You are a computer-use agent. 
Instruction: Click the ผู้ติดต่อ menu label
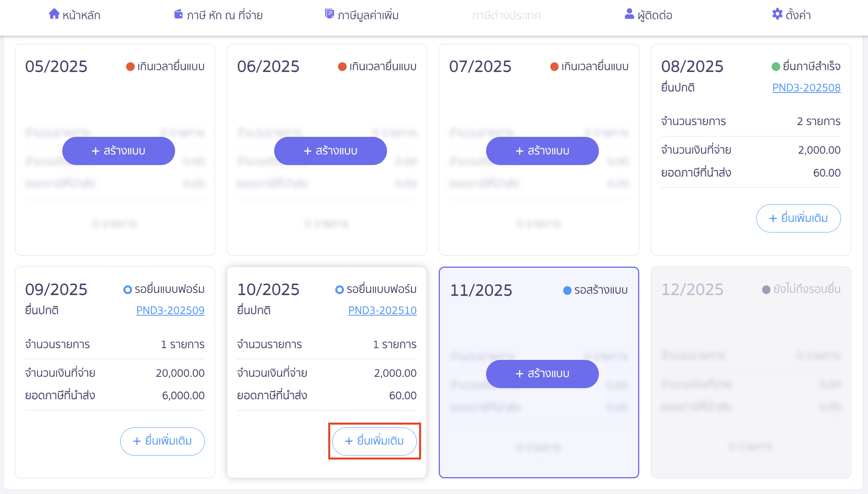coord(655,15)
